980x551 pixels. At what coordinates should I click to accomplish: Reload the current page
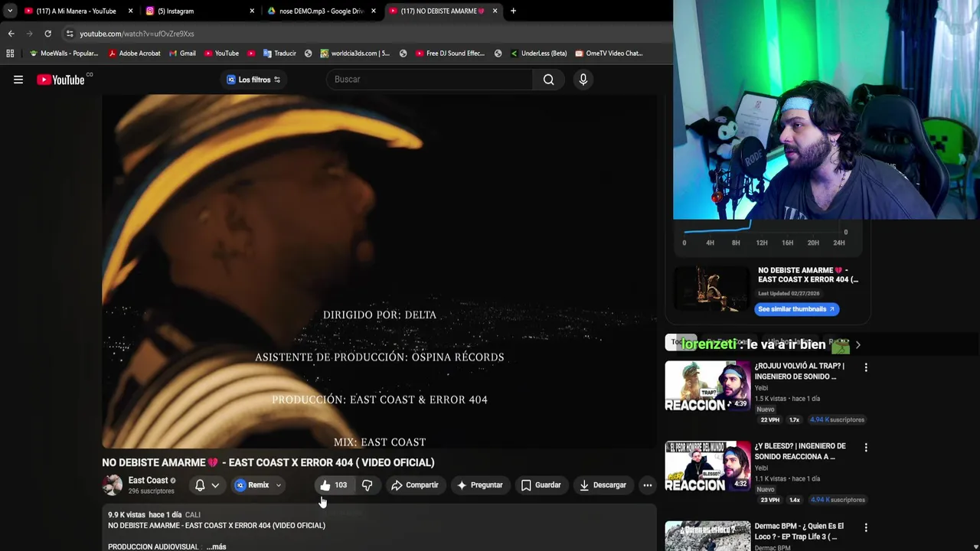pyautogui.click(x=47, y=34)
